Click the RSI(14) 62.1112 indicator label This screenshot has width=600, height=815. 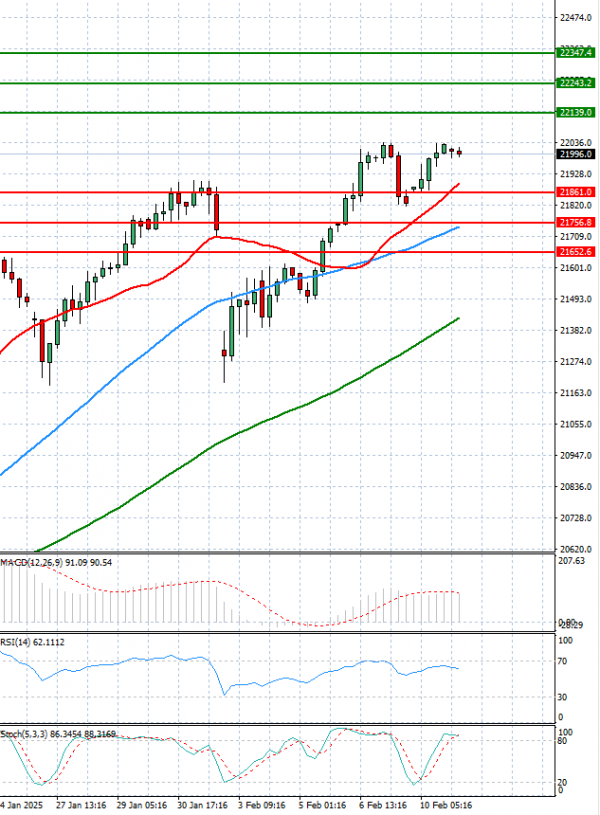(x=32, y=642)
